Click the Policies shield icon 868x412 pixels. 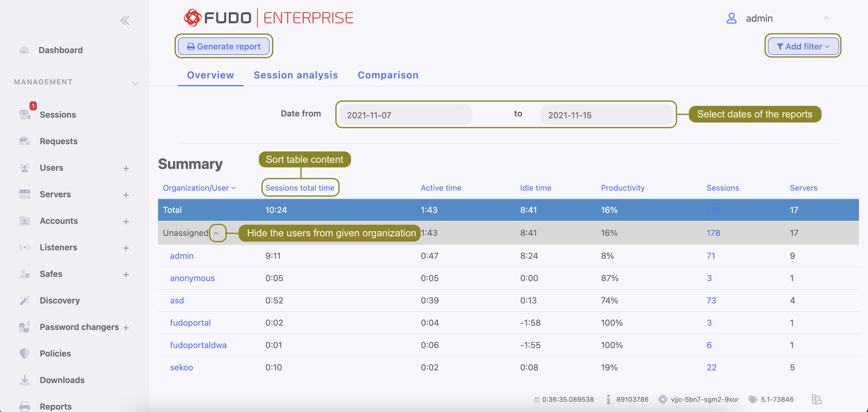click(x=25, y=353)
